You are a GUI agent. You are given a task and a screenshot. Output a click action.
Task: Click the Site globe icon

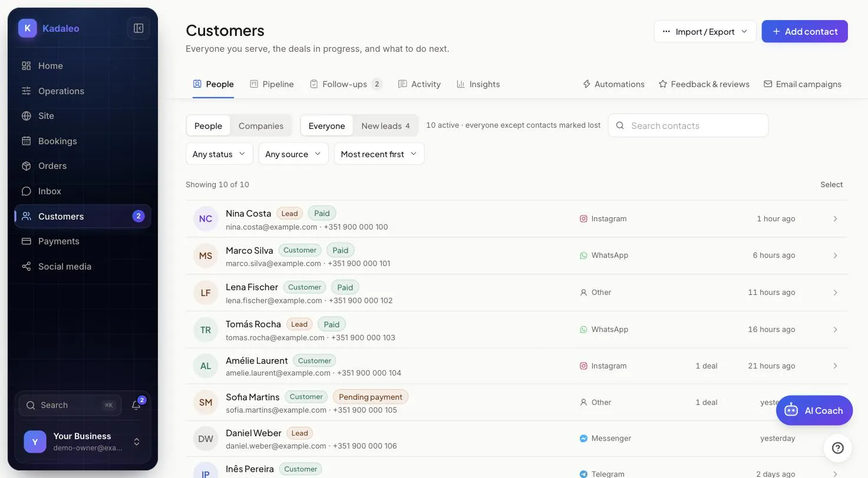tap(26, 116)
